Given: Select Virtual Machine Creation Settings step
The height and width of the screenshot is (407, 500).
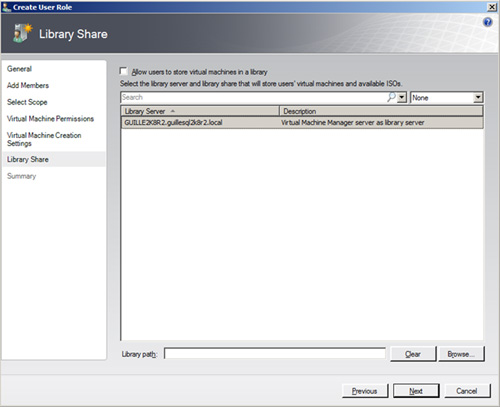Looking at the screenshot, I should tap(44, 139).
